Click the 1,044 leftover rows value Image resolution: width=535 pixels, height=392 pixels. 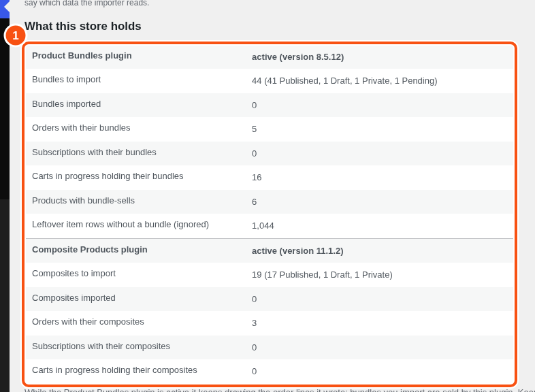click(263, 226)
